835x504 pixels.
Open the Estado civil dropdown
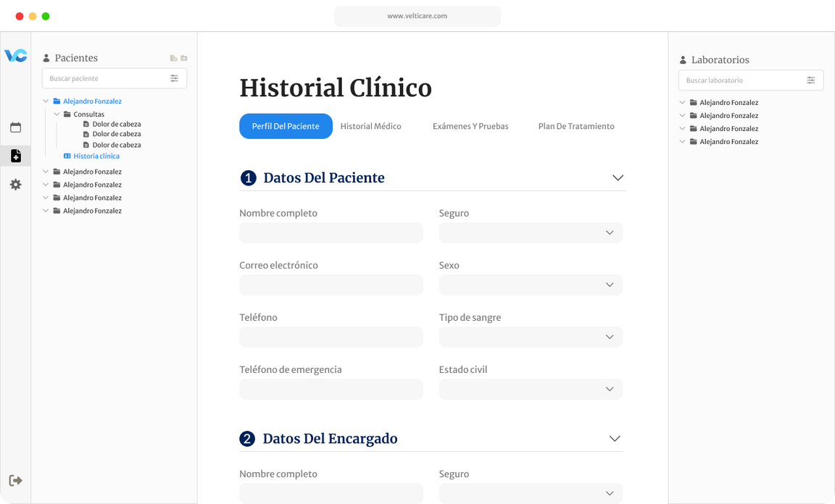pos(531,389)
